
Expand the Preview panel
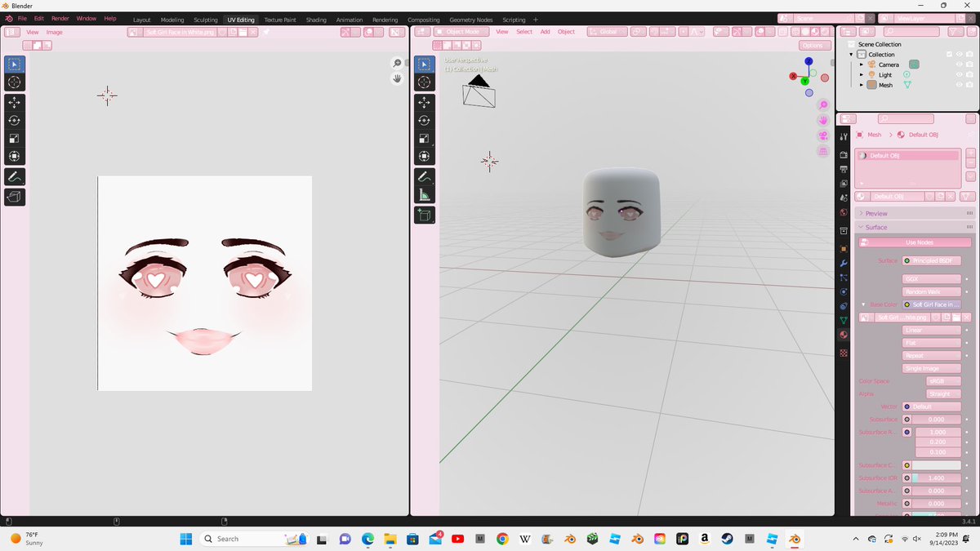pos(915,213)
